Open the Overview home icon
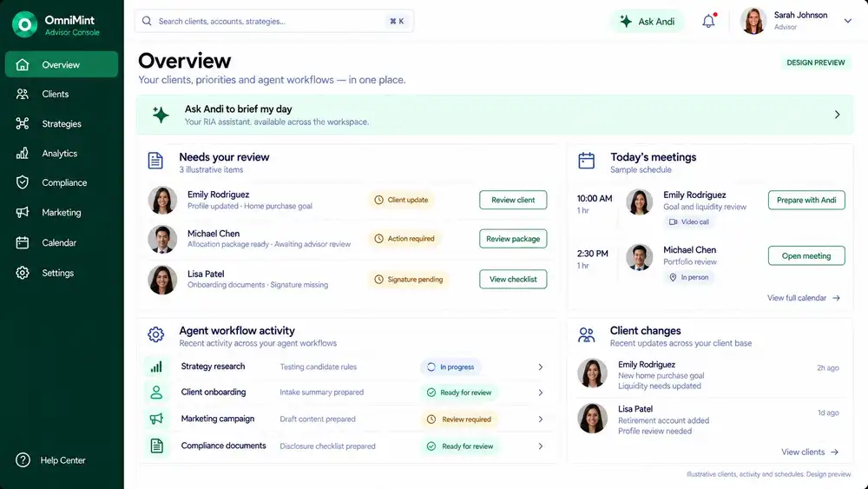868x489 pixels. (x=23, y=65)
